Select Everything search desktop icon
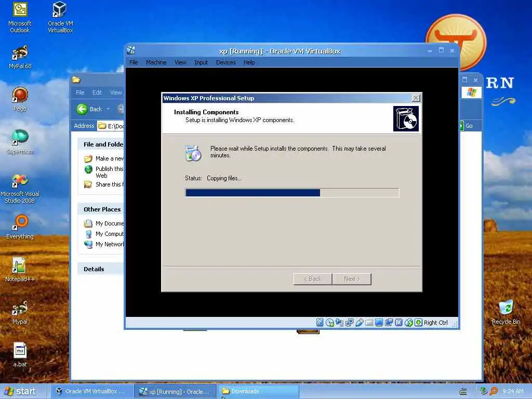This screenshot has width=532, height=399. [x=20, y=227]
